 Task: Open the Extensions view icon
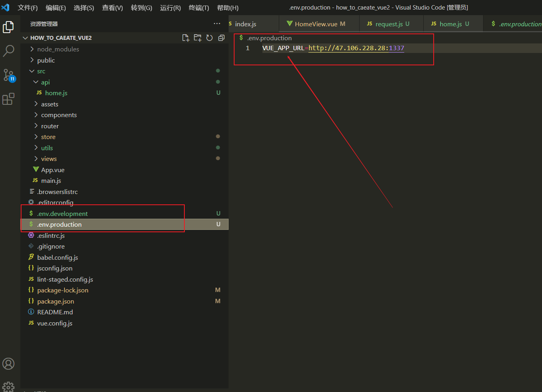[x=8, y=99]
